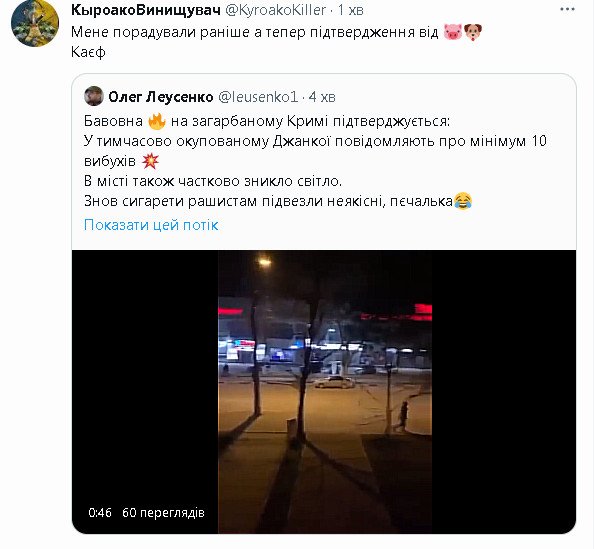Select the pig face emoji
The image size is (594, 549).
(x=453, y=32)
